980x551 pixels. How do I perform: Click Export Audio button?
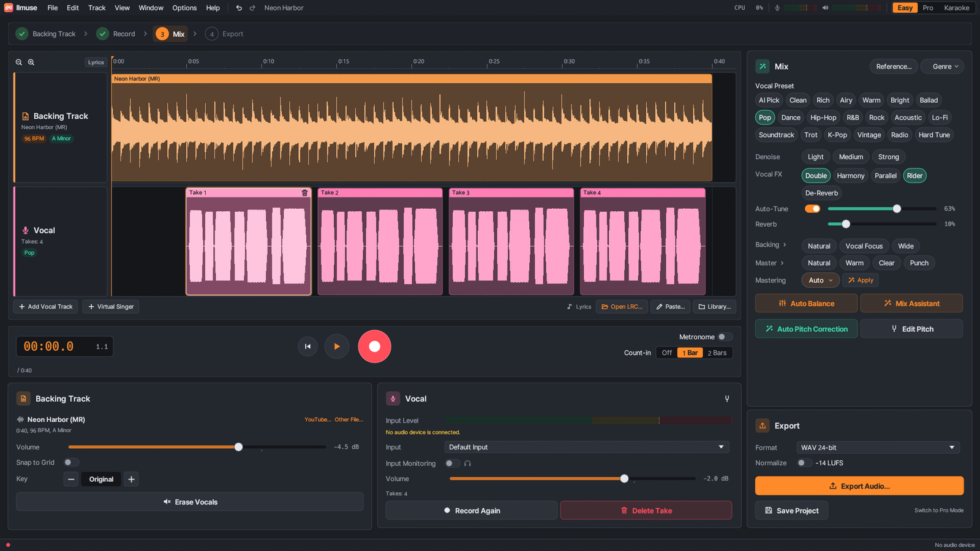(x=859, y=486)
